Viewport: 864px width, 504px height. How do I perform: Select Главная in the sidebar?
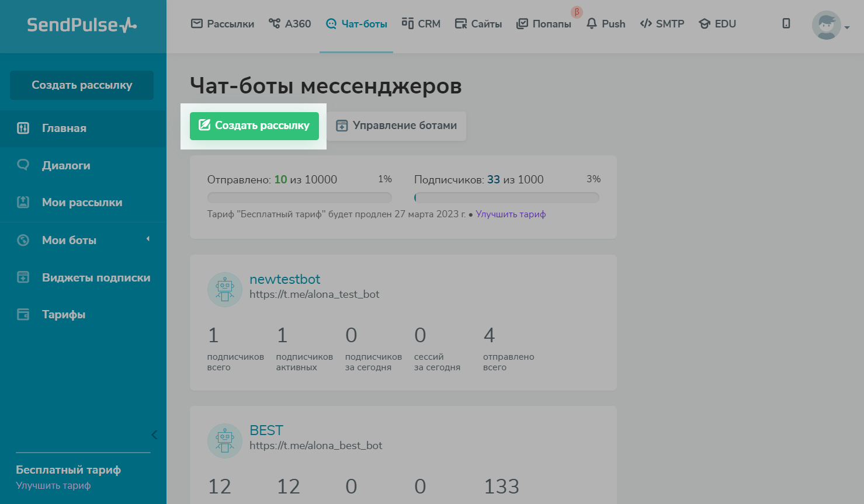click(64, 128)
